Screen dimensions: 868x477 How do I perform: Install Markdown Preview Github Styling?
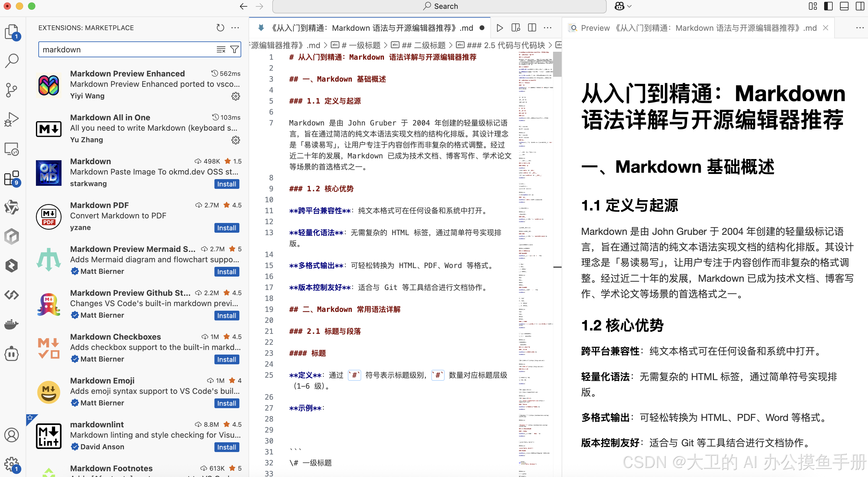click(226, 316)
